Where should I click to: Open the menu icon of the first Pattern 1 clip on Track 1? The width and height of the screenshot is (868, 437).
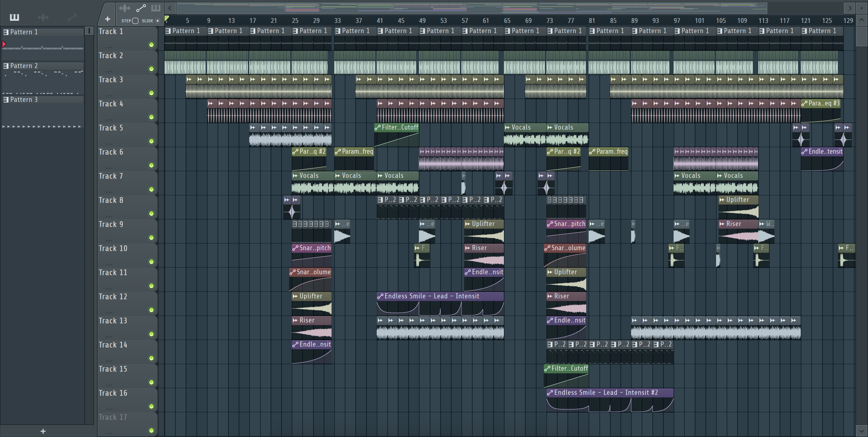[x=168, y=31]
